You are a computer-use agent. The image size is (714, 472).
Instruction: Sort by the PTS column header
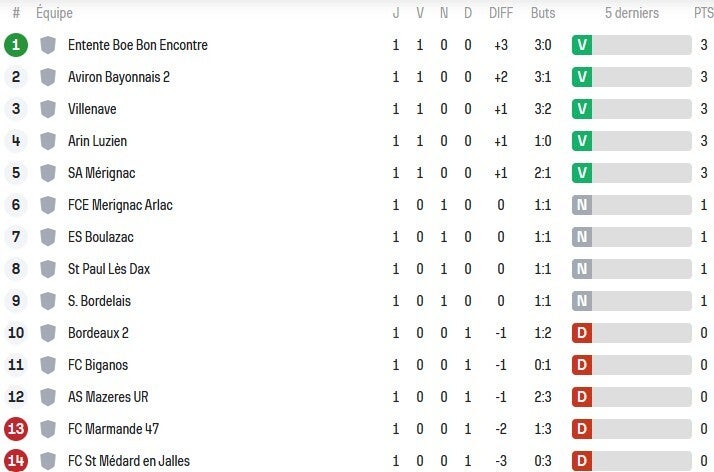click(704, 14)
